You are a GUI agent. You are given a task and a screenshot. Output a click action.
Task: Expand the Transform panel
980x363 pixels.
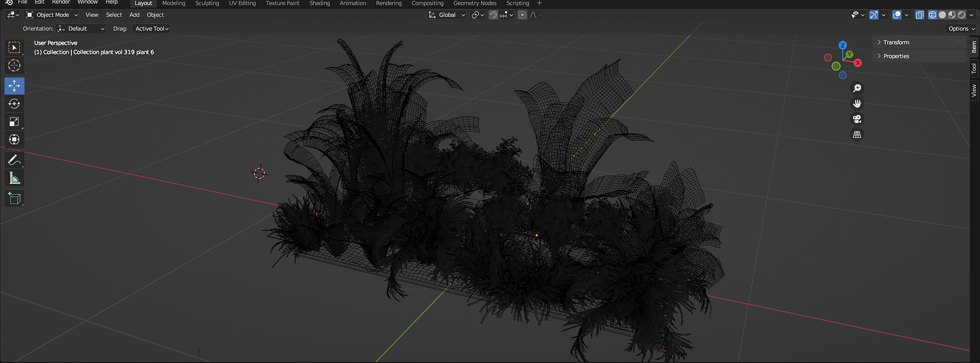[x=919, y=42]
